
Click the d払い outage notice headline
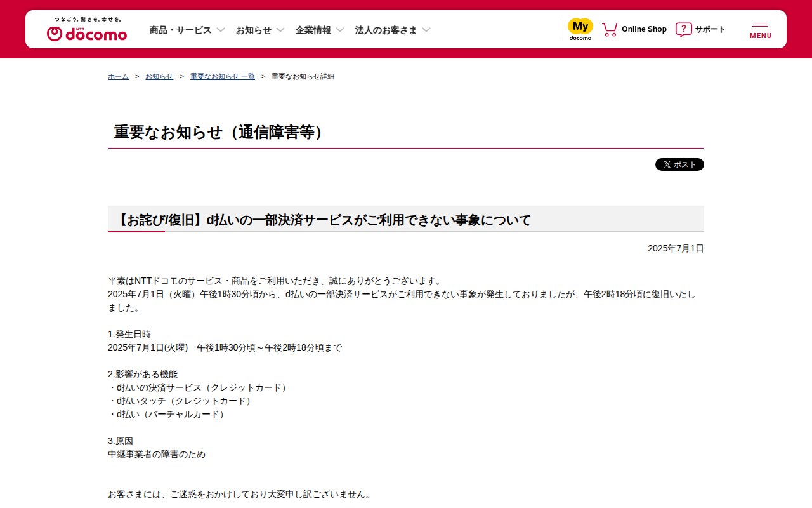click(324, 220)
